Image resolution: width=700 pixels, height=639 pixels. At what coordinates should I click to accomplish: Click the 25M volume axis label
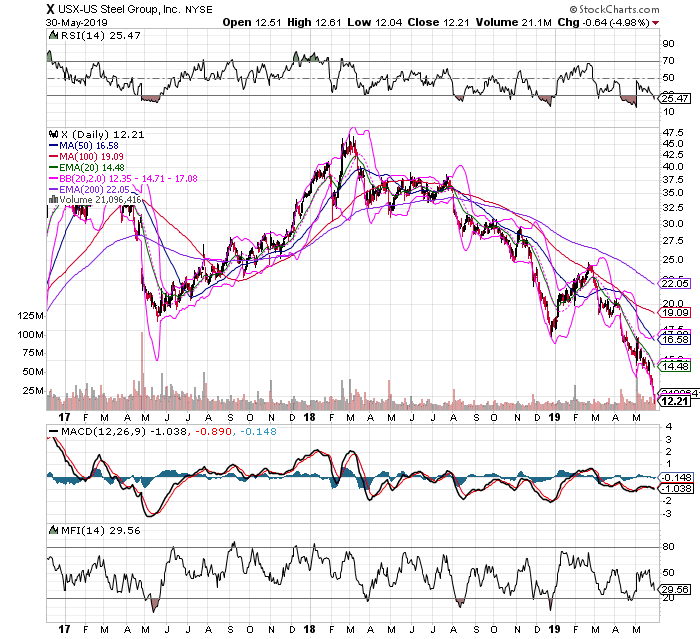pyautogui.click(x=33, y=391)
